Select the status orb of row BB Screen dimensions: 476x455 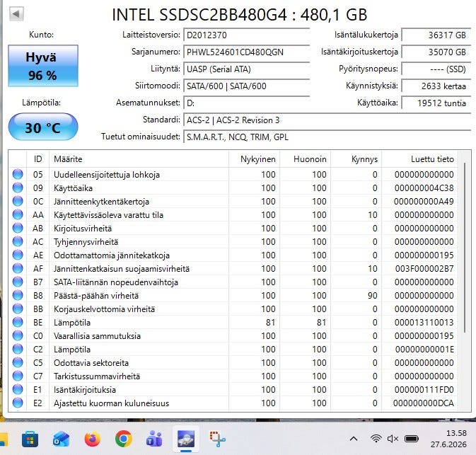point(18,309)
